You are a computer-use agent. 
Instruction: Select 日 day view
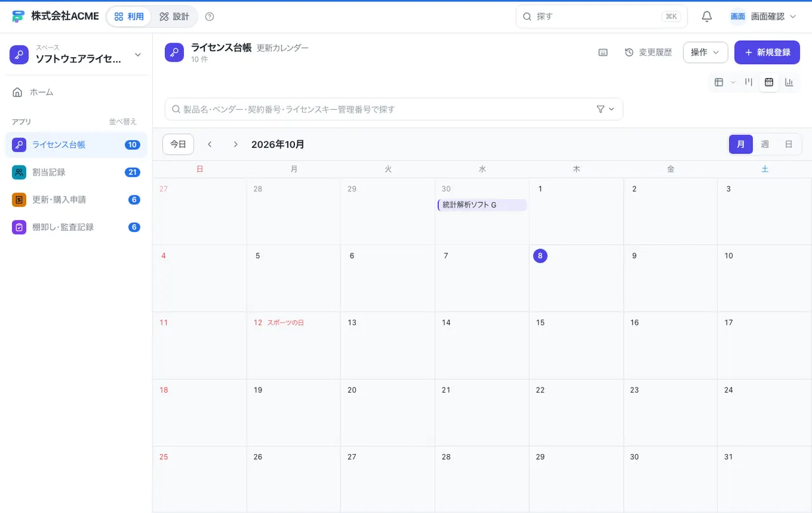tap(789, 145)
